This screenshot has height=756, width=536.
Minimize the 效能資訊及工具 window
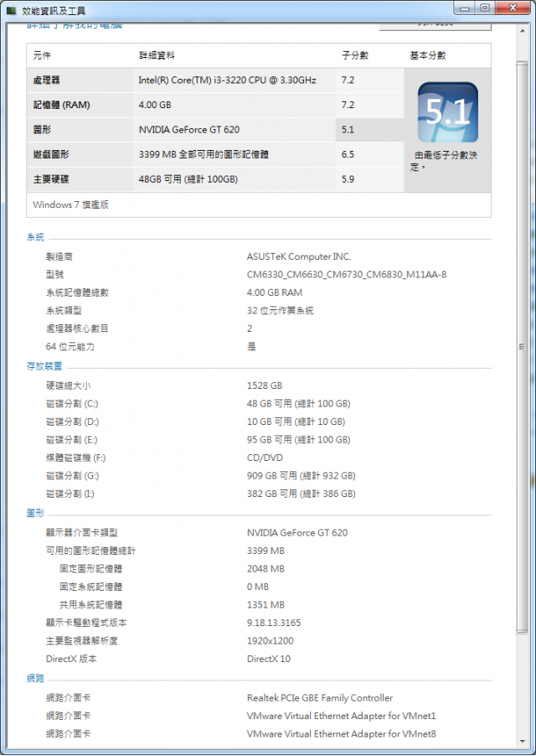click(465, 8)
